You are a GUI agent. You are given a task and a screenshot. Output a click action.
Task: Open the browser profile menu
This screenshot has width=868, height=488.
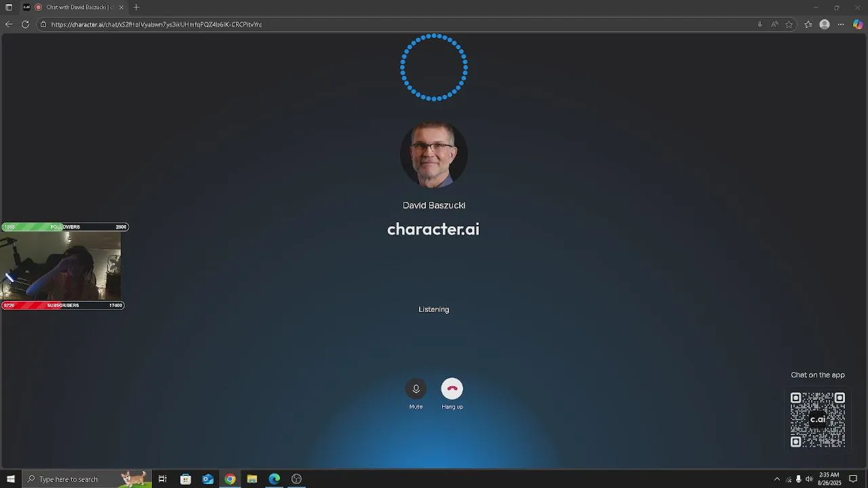pyautogui.click(x=825, y=24)
